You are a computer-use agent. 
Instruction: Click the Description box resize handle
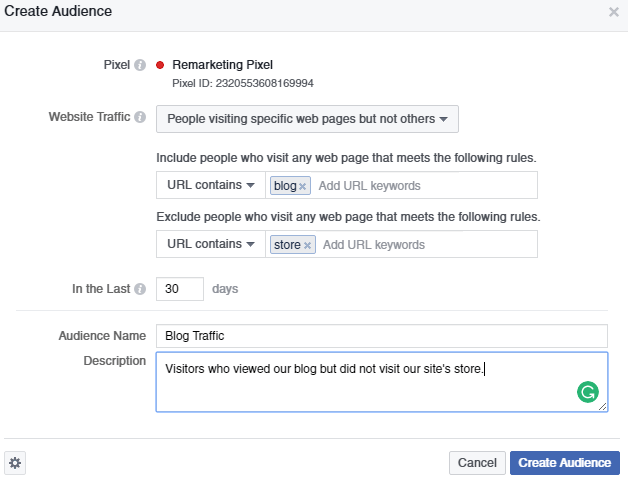point(603,407)
